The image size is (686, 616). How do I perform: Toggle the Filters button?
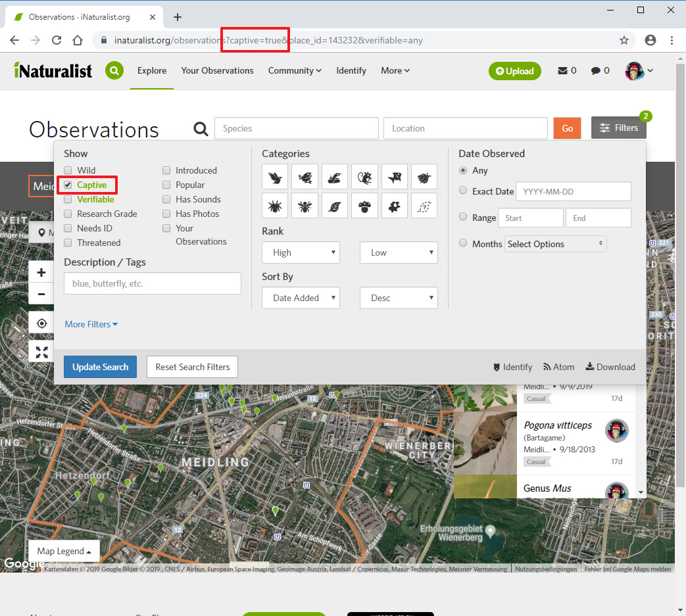[x=619, y=128]
